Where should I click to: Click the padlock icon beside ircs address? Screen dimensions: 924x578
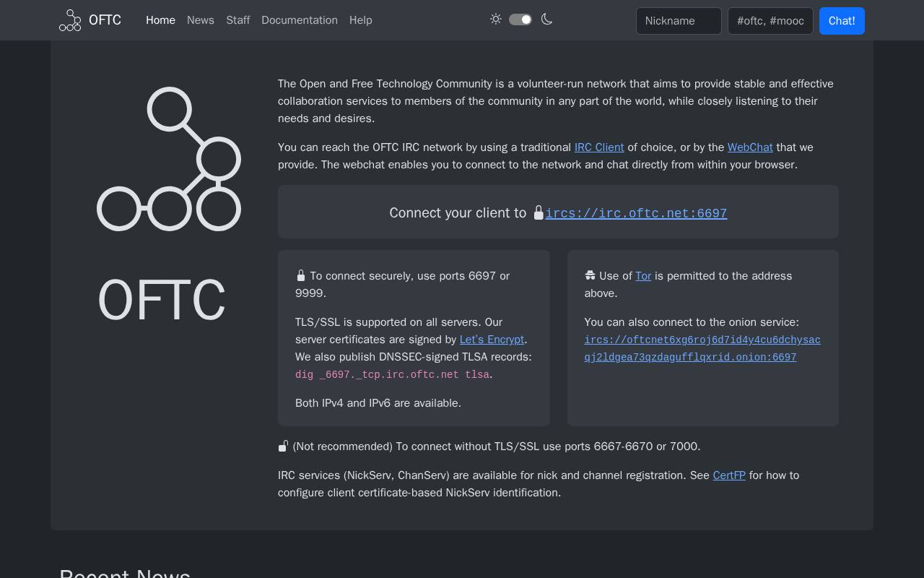click(x=539, y=212)
